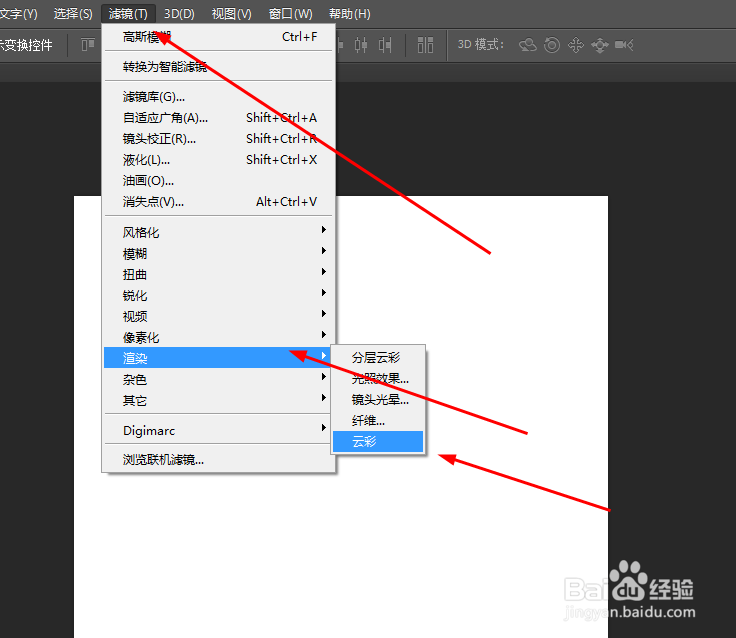Image resolution: width=736 pixels, height=638 pixels.
Task: Select the 3D slide mode icon
Action: 600,46
